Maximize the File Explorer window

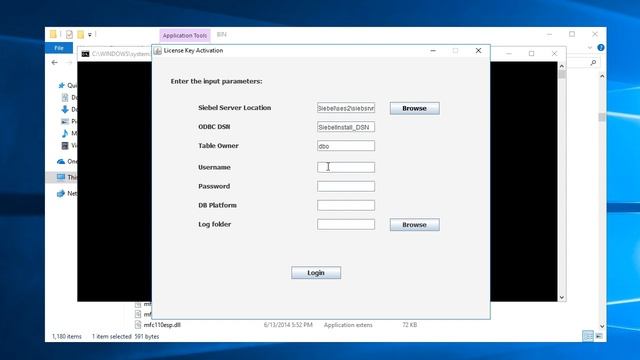coord(572,34)
